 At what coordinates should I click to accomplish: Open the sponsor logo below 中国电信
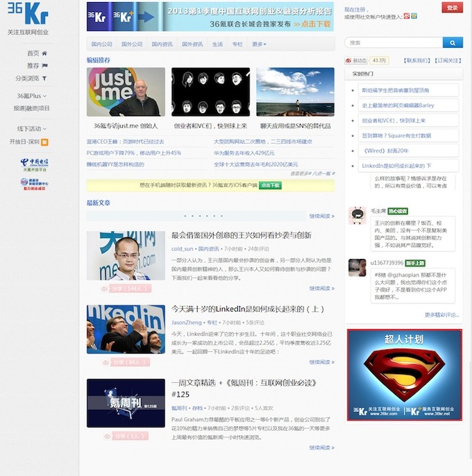[x=34, y=184]
